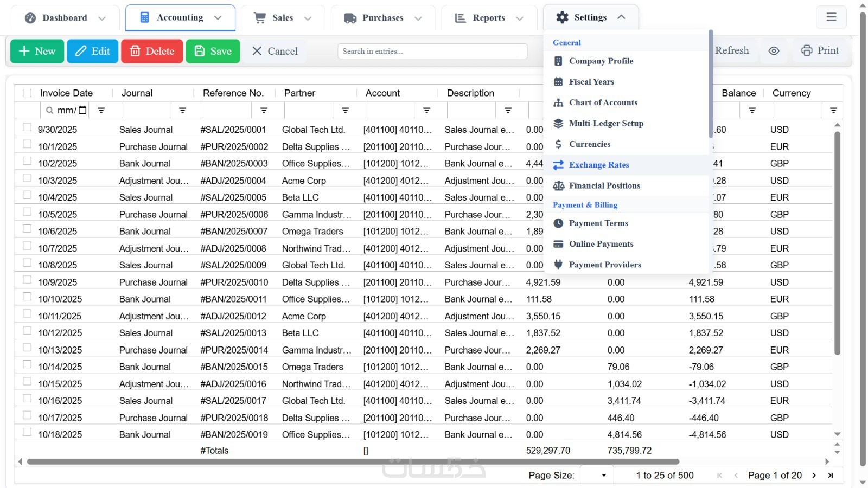Expand the Reports menu chevron
Image resolution: width=868 pixels, height=488 pixels.
520,18
